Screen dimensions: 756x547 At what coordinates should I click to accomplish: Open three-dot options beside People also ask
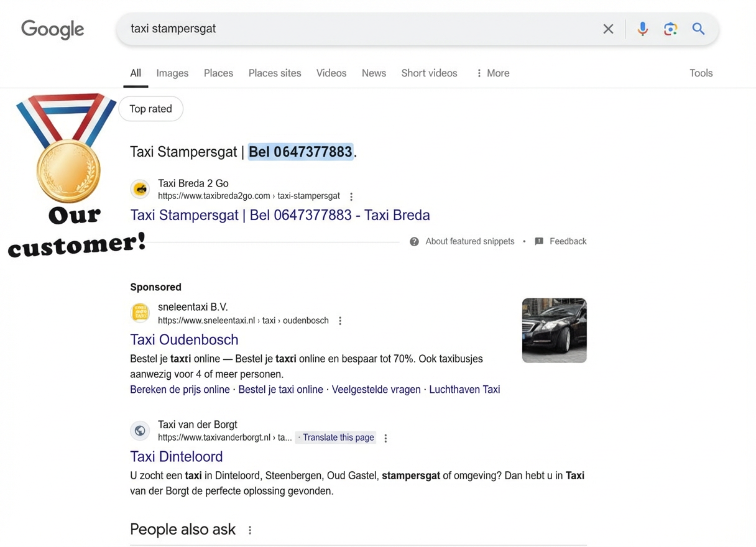point(250,530)
